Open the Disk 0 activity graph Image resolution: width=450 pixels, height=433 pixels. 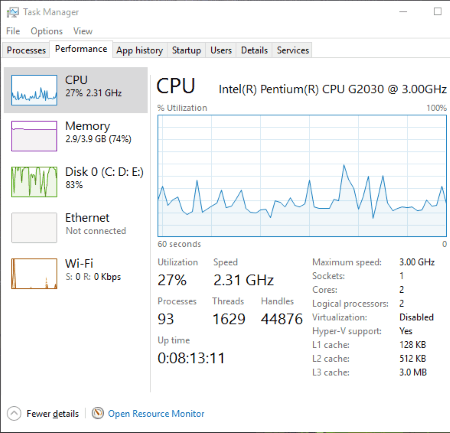(34, 182)
